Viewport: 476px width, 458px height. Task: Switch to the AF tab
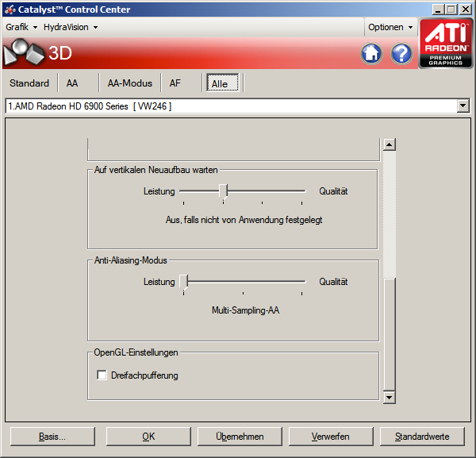pos(175,83)
